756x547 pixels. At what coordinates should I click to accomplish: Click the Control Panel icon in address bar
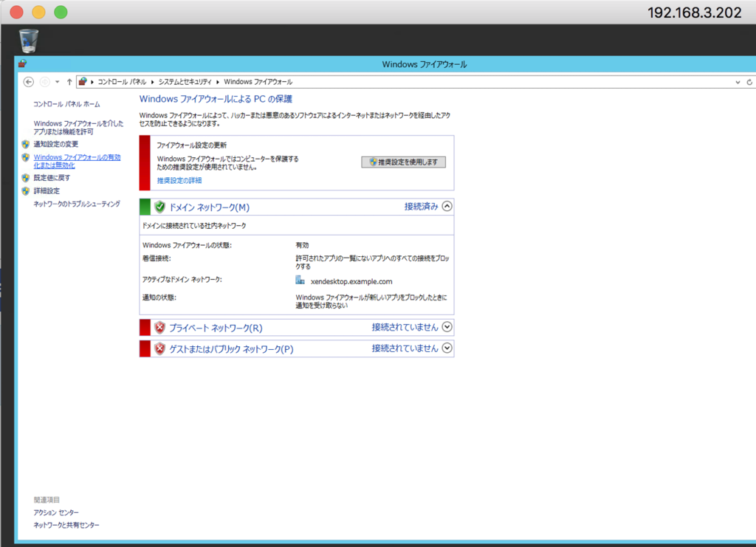83,81
